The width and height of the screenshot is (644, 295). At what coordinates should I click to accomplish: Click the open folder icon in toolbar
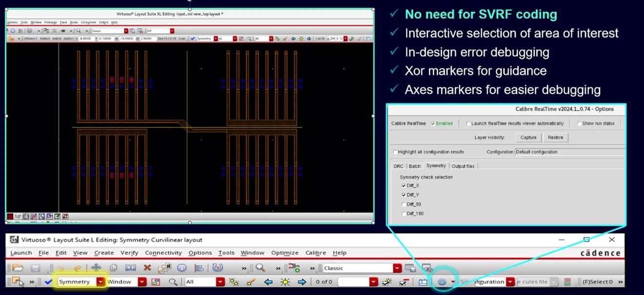coord(18,268)
